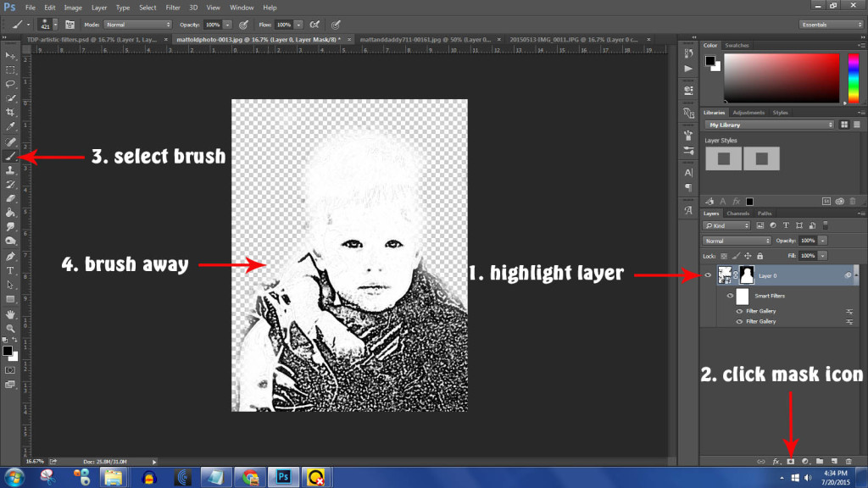Screen dimensions: 868x488
Task: Hide Layer 0 with eye icon
Action: point(708,275)
